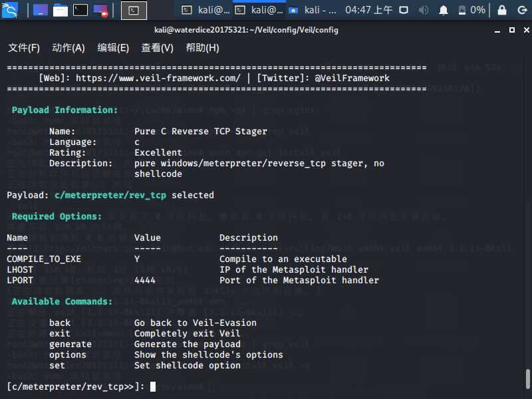Open the 帮助(H) menu
Viewport: 532px width, 399px height.
click(x=202, y=48)
